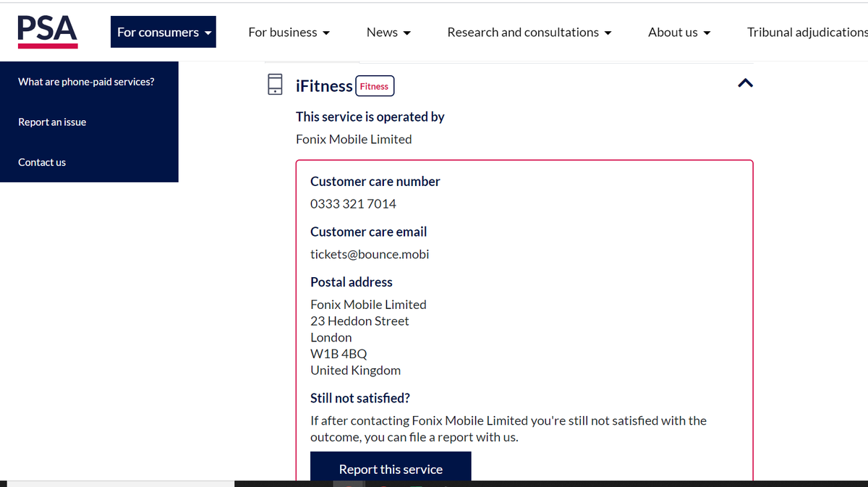Viewport: 868px width, 487px height.
Task: Click the Customer care number heading
Action: coord(375,182)
